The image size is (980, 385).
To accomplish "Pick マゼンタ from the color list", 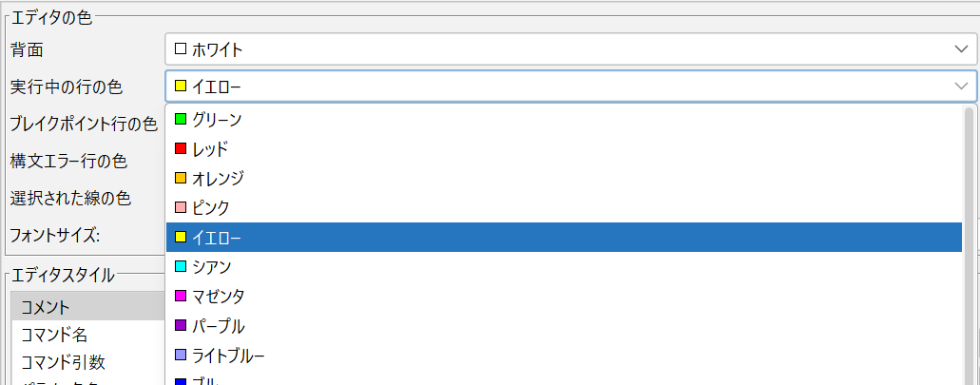I will pos(563,297).
